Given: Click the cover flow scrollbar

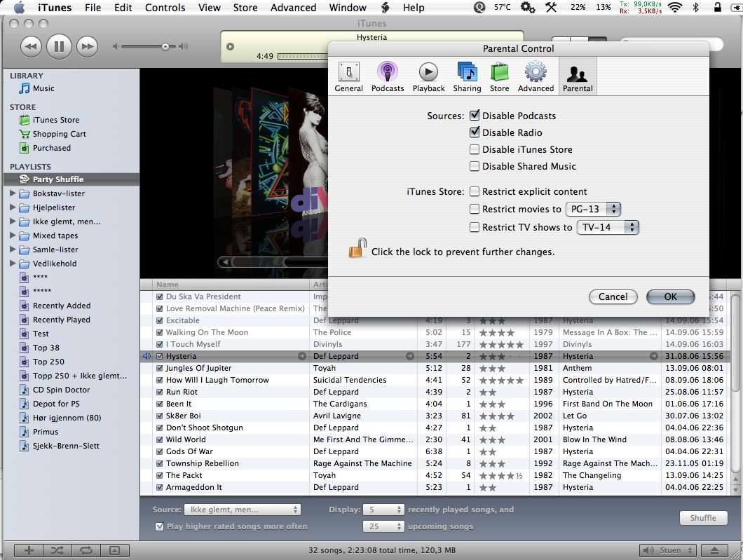Looking at the screenshot, I should click(273, 262).
